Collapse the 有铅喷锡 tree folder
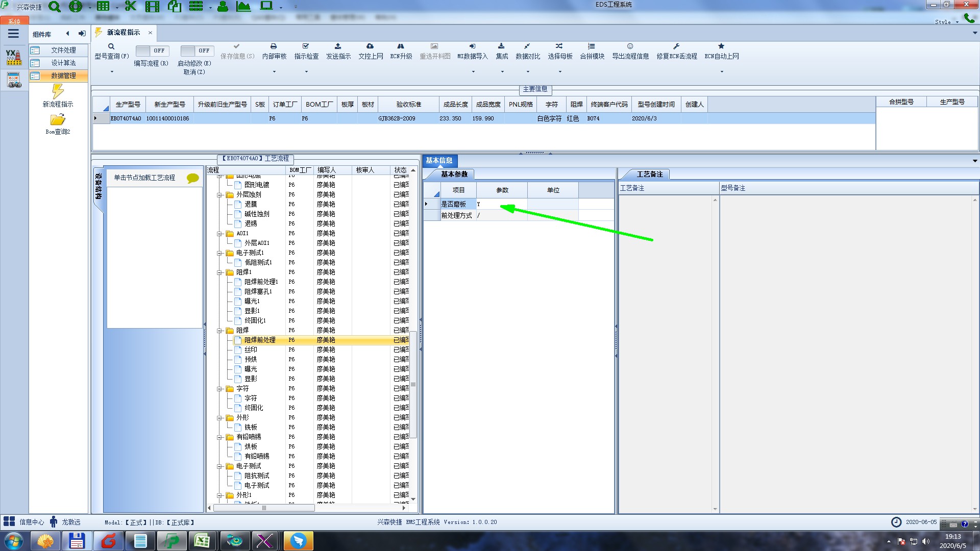Image resolution: width=980 pixels, height=551 pixels. click(x=219, y=437)
